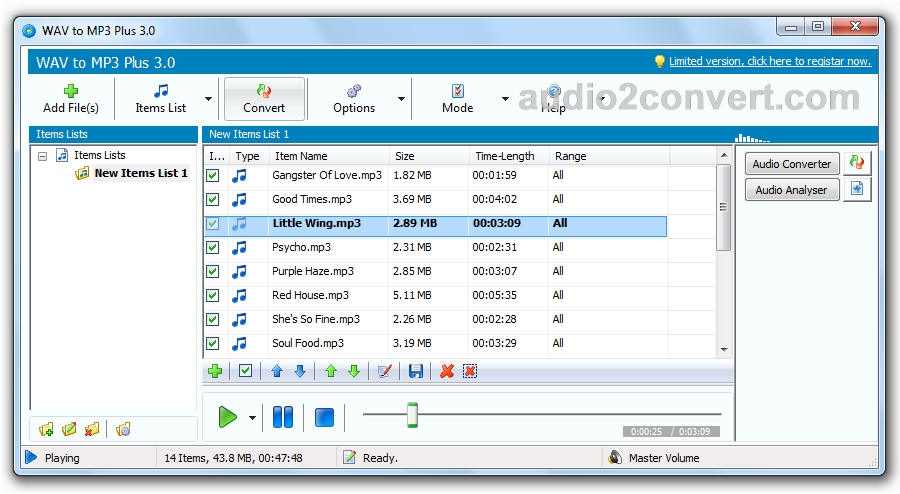Viewport: 900px width, 494px height.
Task: Stop playback with the blue stop button
Action: coord(324,417)
